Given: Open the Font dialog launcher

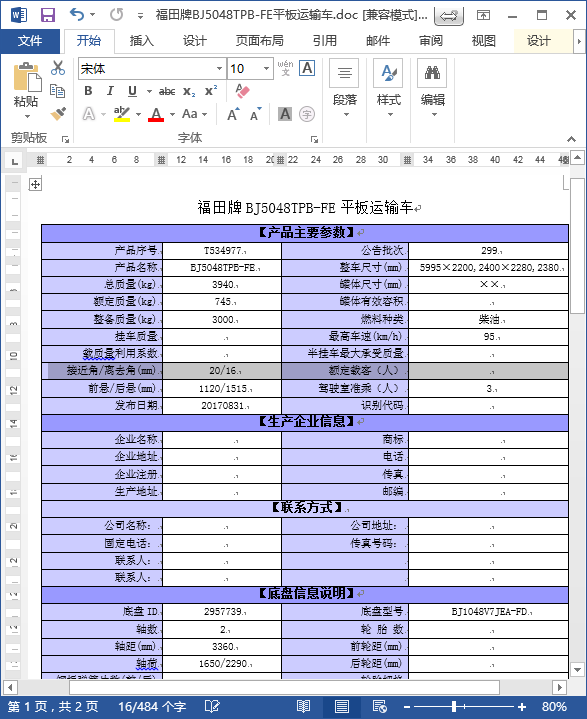Looking at the screenshot, I should pyautogui.click(x=314, y=139).
